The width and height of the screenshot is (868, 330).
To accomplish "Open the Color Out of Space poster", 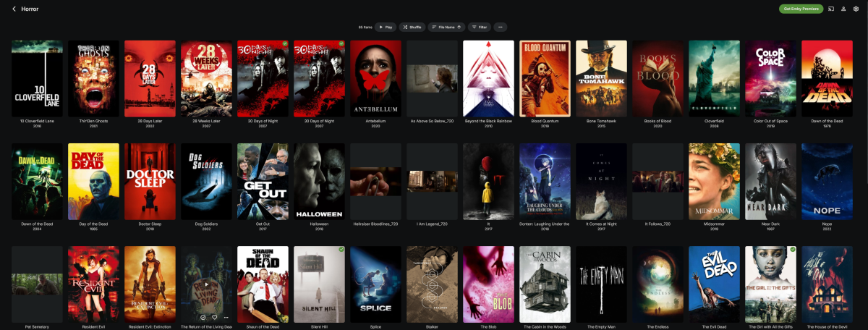I will (x=770, y=78).
